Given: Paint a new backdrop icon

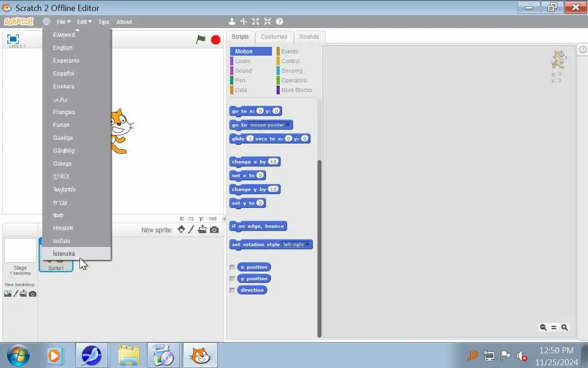Looking at the screenshot, I should 16,293.
